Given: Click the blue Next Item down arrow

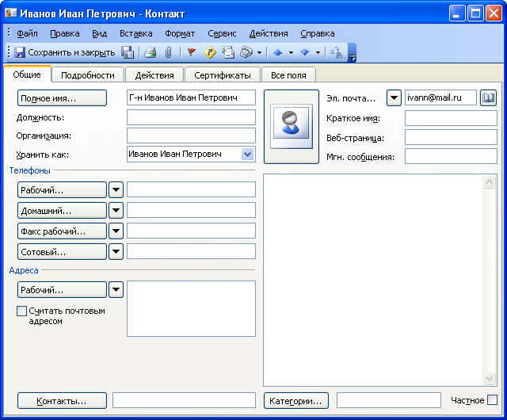Looking at the screenshot, I should click(x=304, y=52).
